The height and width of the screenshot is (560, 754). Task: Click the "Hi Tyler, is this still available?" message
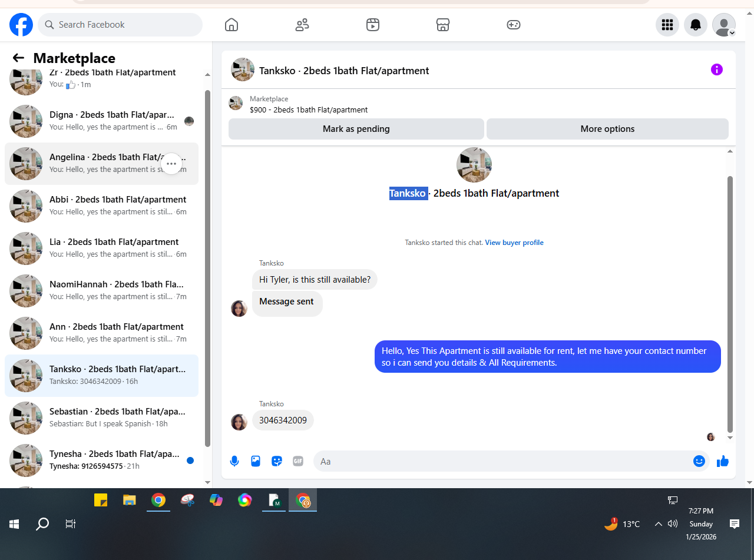coord(315,280)
